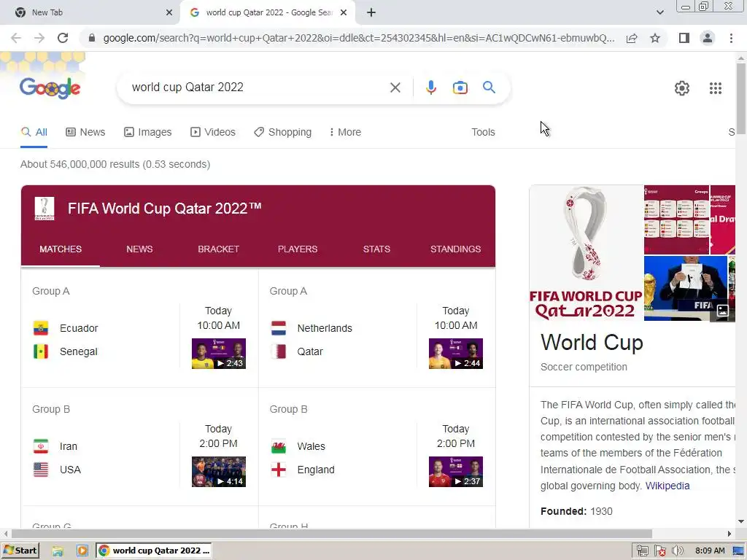Viewport: 747px width, 560px height.
Task: Select the STANDINGS tab
Action: click(x=455, y=249)
